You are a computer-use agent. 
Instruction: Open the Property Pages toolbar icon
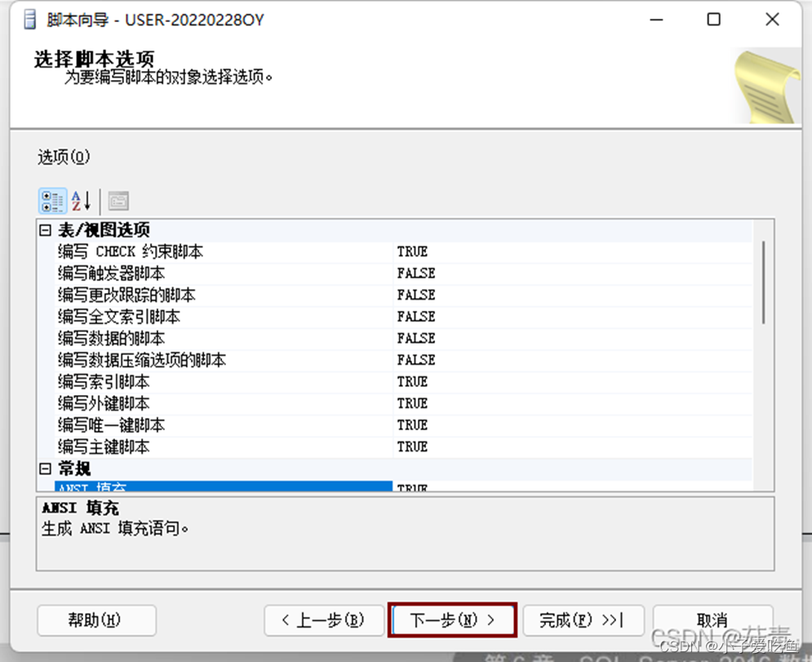coord(118,201)
